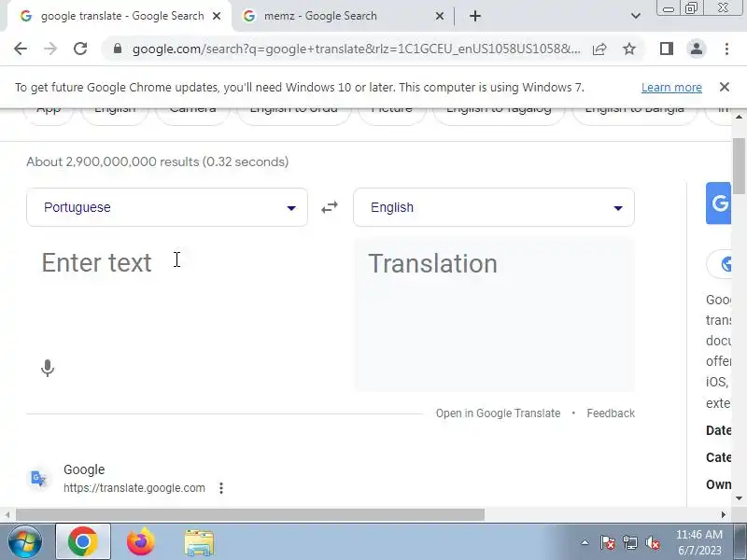Open the muted volume tray icon

653,542
